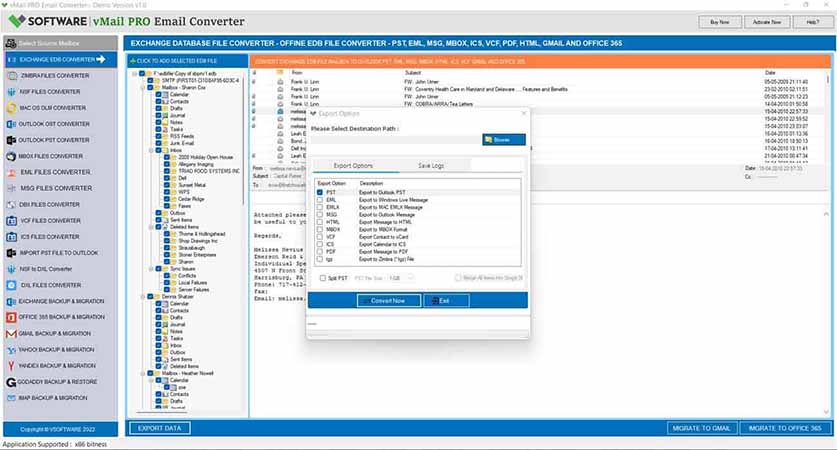837x450 pixels.
Task: Click the Browse folder icon in the dialog
Action: [488, 140]
